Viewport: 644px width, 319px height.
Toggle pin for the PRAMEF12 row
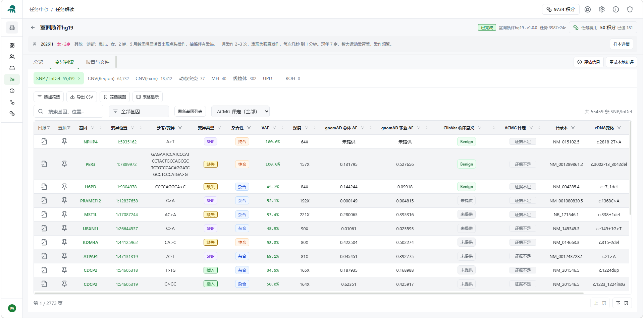(x=64, y=200)
